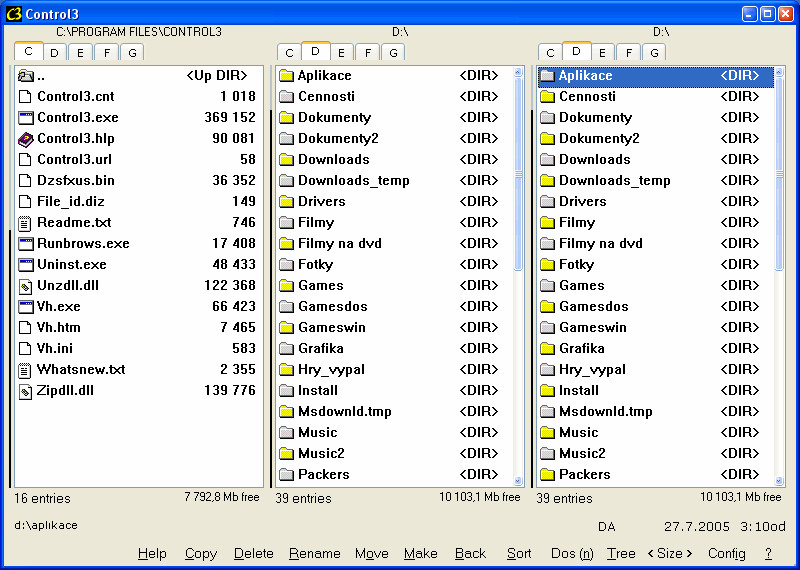Click Music folder icon in middle panel
Screen dimensions: 800x570
tap(287, 433)
